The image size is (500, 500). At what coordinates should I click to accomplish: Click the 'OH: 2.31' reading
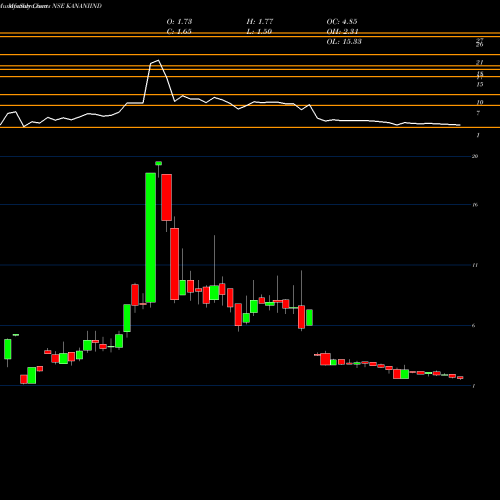coord(342,32)
